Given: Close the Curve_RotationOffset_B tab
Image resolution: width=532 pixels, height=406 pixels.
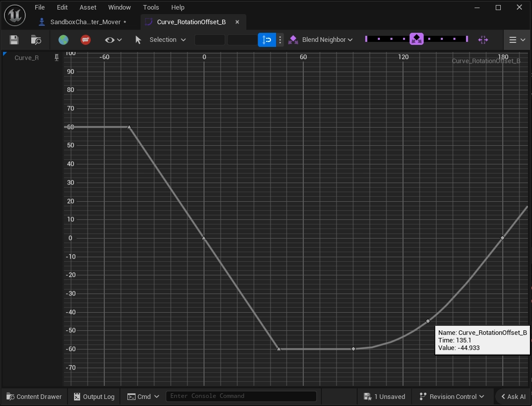Looking at the screenshot, I should 237,22.
